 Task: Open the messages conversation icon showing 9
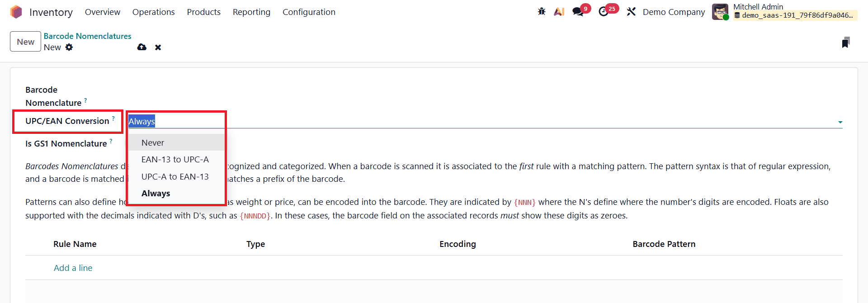[x=579, y=11]
